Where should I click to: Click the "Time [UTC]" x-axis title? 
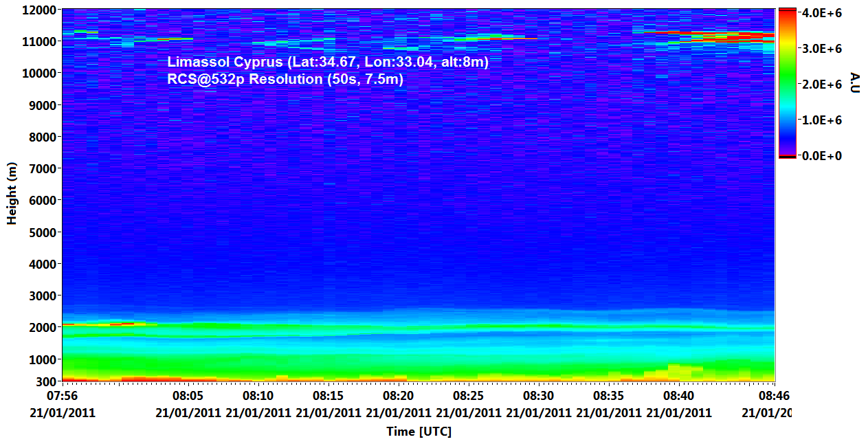419,432
